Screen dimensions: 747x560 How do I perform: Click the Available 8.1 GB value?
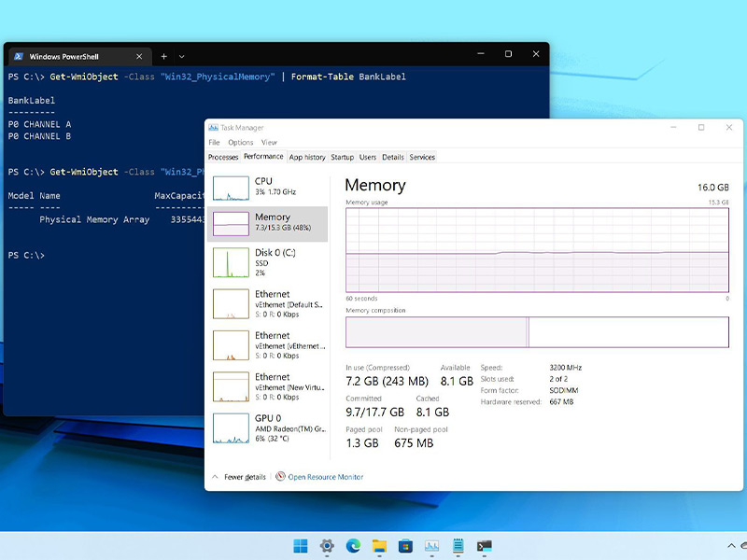(457, 381)
